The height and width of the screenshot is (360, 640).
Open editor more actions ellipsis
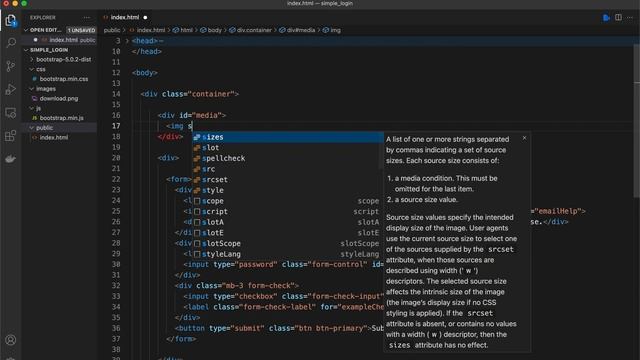pyautogui.click(x=630, y=18)
